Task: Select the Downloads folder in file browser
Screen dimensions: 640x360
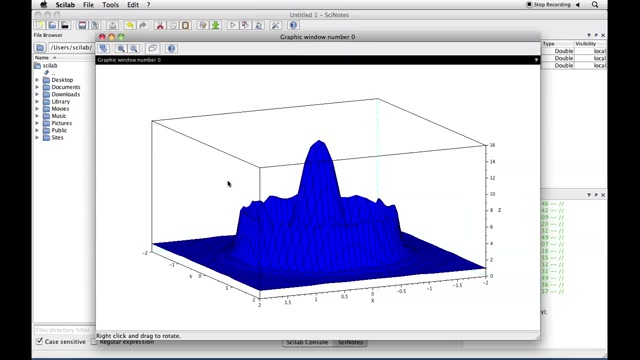Action: click(65, 94)
